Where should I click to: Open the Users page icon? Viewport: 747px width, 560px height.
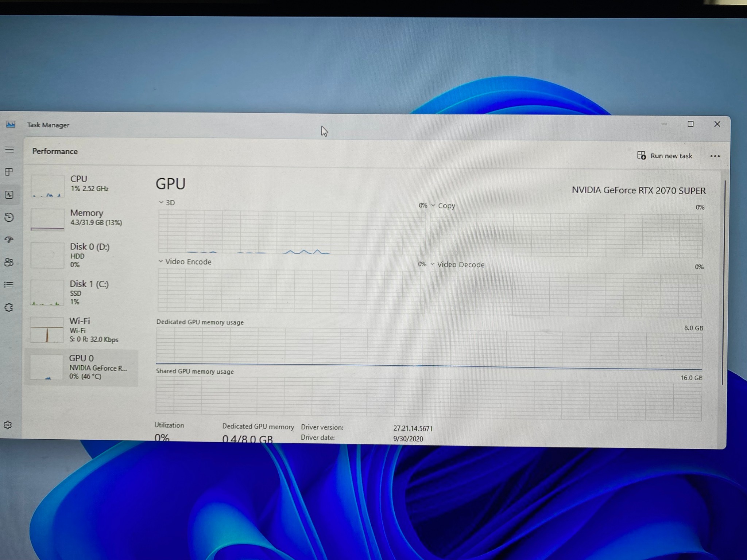9,262
